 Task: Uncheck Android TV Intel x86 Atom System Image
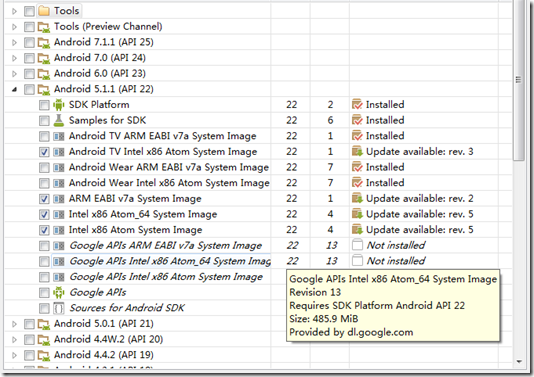(x=44, y=152)
